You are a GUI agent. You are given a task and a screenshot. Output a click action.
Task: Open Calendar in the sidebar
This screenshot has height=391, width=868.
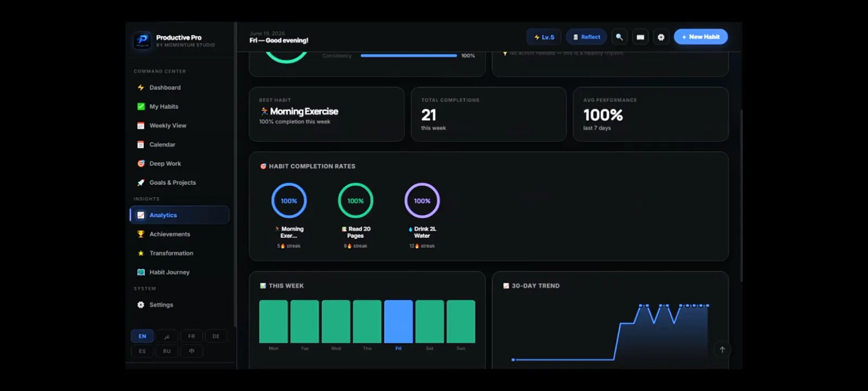180,144
